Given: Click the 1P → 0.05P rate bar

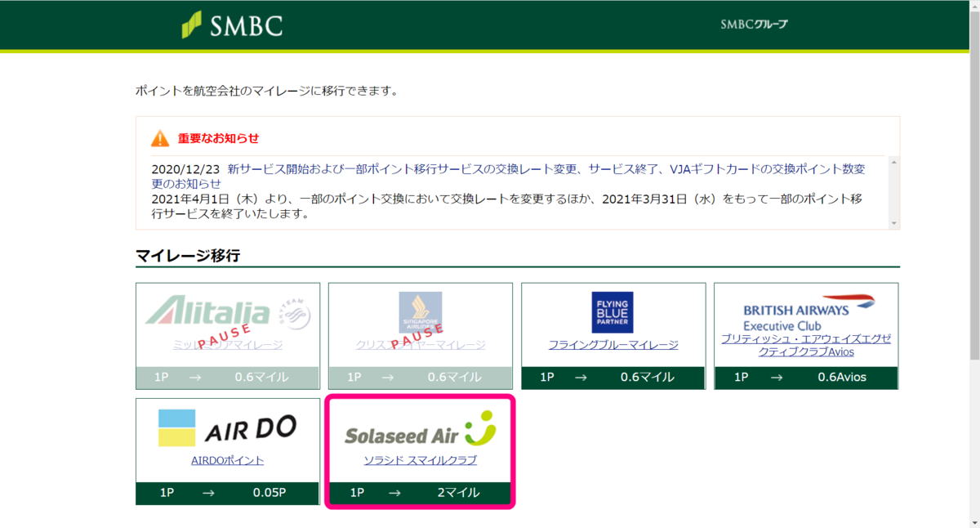Looking at the screenshot, I should [x=228, y=493].
